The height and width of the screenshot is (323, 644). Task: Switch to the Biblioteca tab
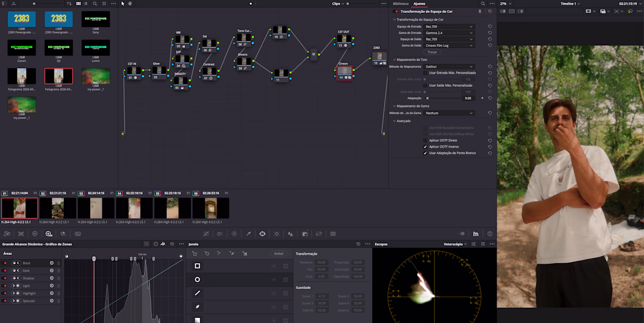tap(400, 4)
